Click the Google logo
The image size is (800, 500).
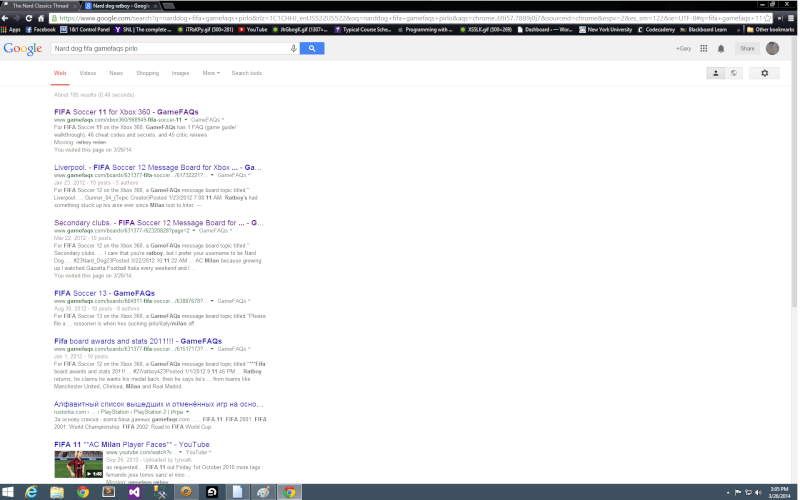(22, 49)
